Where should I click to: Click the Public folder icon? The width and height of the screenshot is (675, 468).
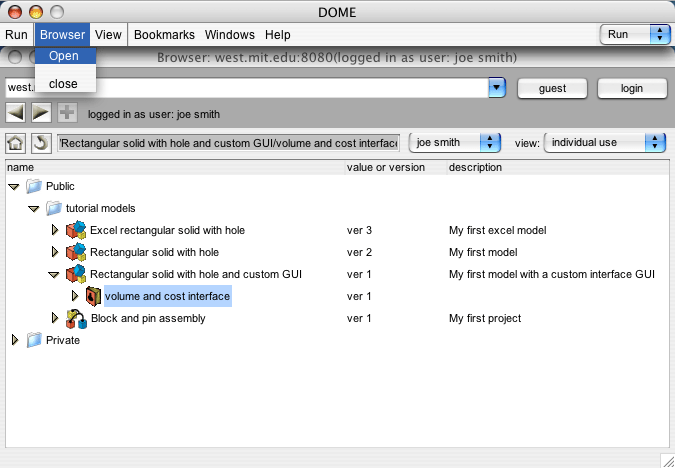coord(34,186)
